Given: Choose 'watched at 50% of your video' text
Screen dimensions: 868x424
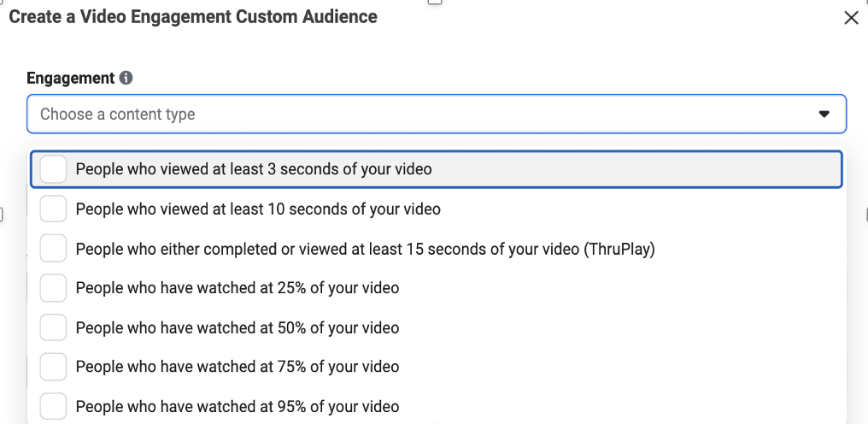Looking at the screenshot, I should point(237,327).
